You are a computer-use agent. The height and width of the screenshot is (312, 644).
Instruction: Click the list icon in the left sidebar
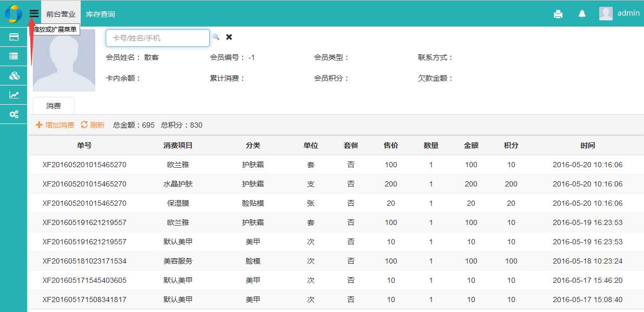14,56
